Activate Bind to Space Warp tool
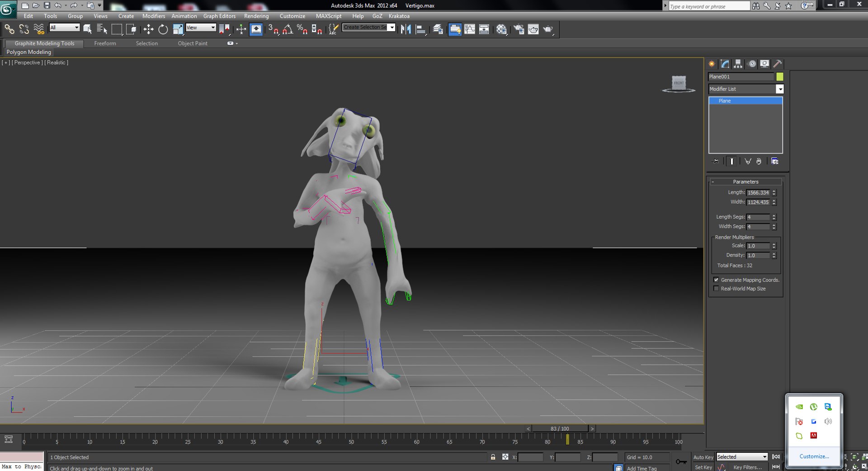The height and width of the screenshot is (471, 868). click(x=39, y=29)
